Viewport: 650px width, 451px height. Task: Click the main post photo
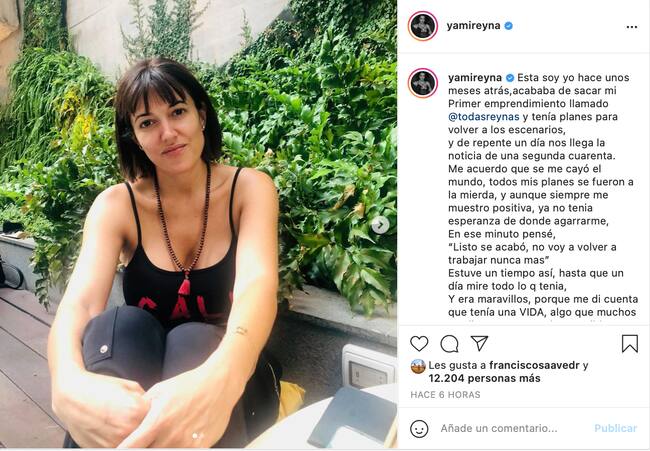pyautogui.click(x=199, y=224)
